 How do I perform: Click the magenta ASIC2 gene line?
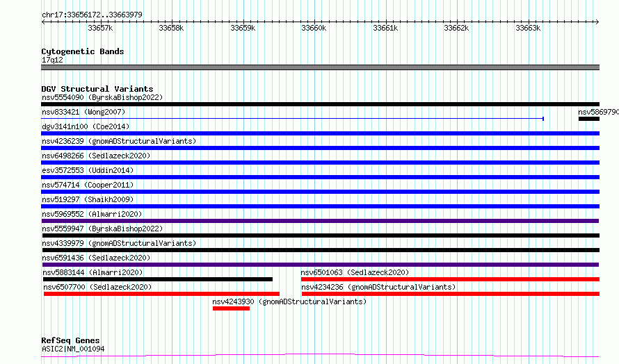click(320, 356)
